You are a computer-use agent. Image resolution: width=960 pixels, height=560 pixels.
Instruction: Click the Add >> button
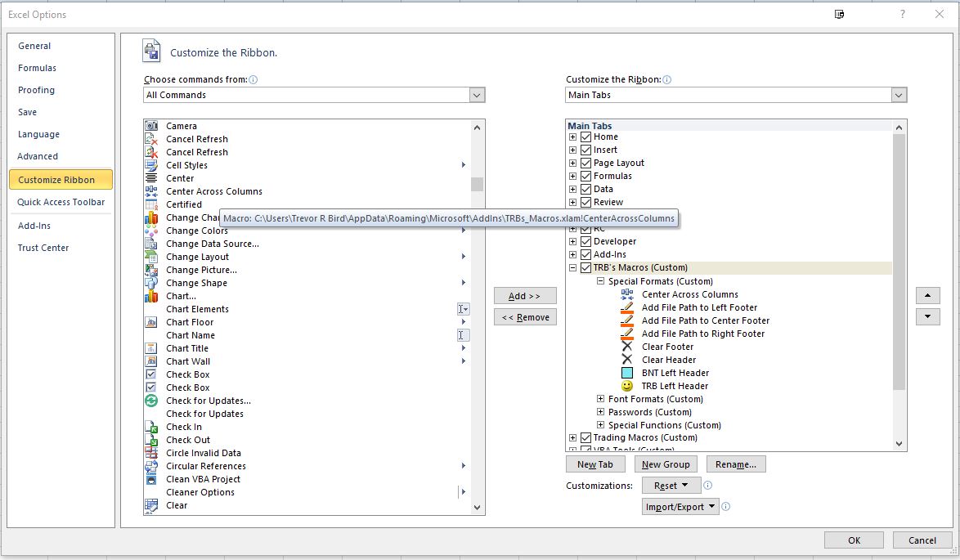(x=524, y=296)
